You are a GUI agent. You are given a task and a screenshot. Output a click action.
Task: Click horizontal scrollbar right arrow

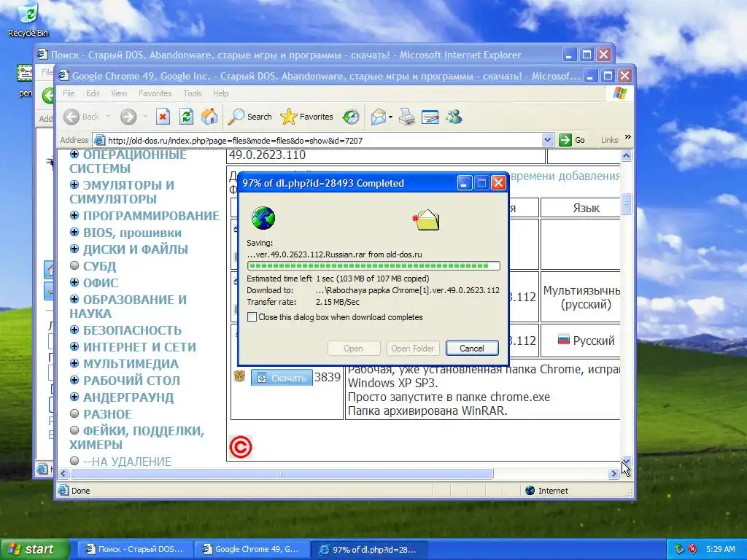pyautogui.click(x=614, y=474)
